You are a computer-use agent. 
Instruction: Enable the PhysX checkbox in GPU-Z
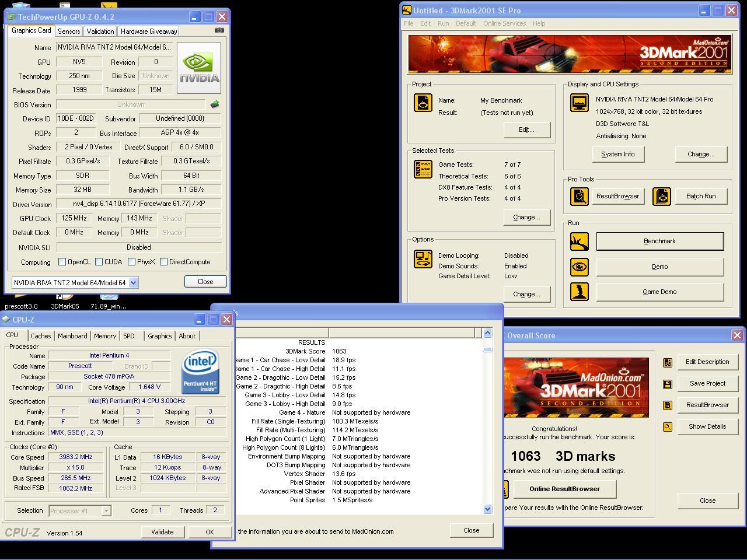(x=131, y=262)
